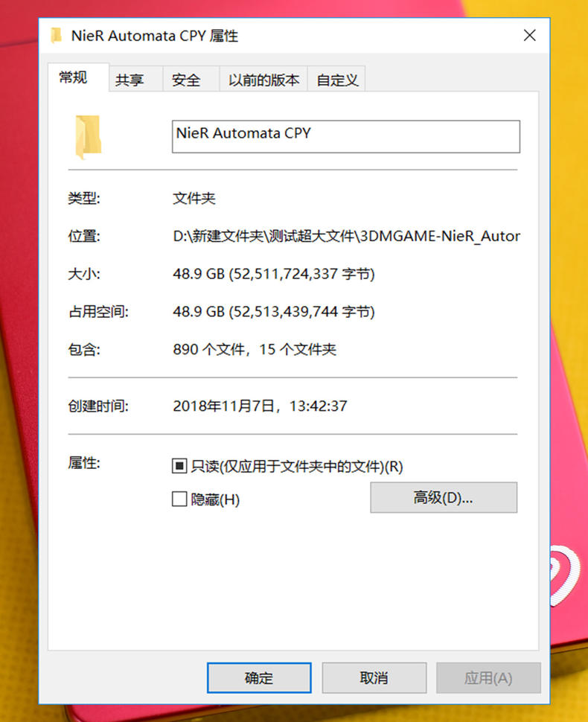The image size is (588, 722).
Task: Open the 高级(D)... advanced settings
Action: 444,497
